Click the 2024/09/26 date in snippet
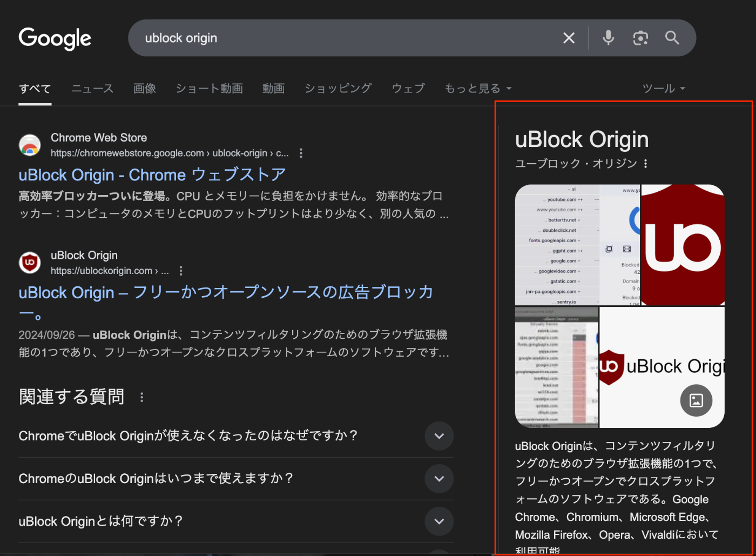 tap(46, 335)
